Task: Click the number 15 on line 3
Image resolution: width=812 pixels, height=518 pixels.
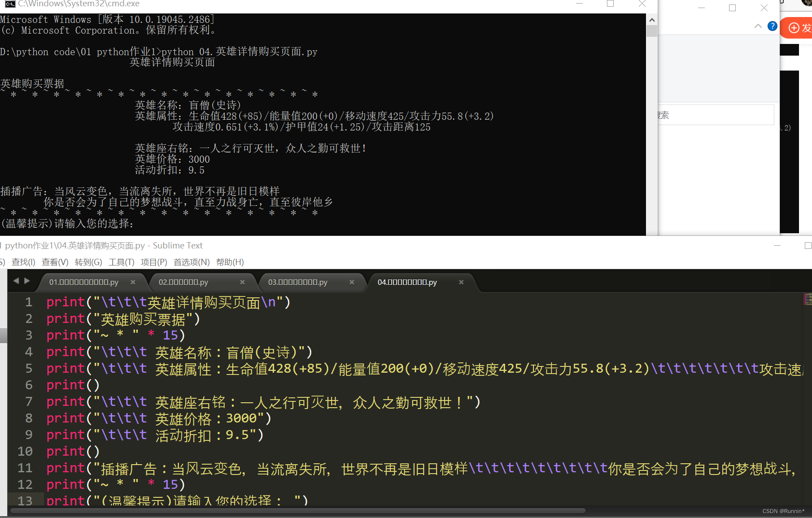Action: click(x=170, y=335)
